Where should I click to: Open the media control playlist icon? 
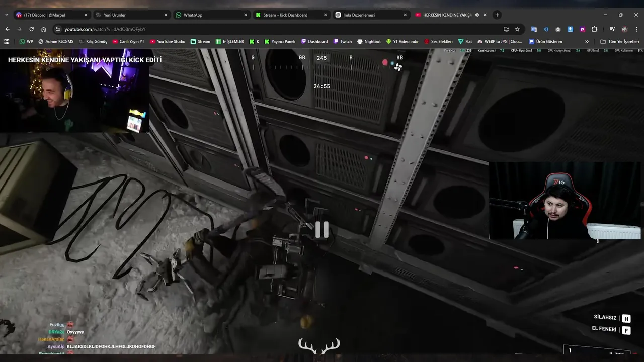click(612, 29)
